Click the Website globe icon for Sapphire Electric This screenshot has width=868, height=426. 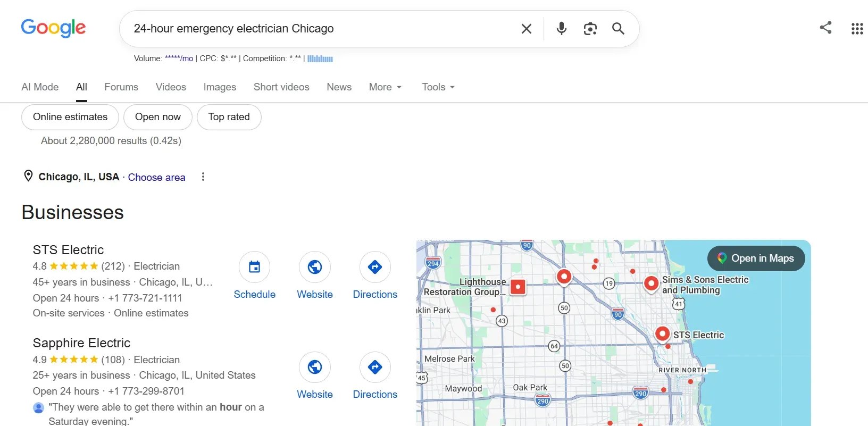click(x=315, y=367)
